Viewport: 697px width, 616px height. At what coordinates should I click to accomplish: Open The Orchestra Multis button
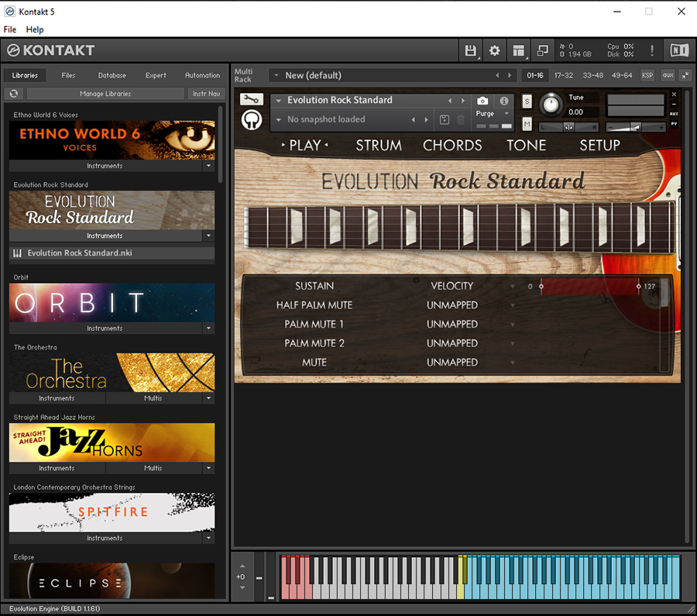pyautogui.click(x=153, y=398)
